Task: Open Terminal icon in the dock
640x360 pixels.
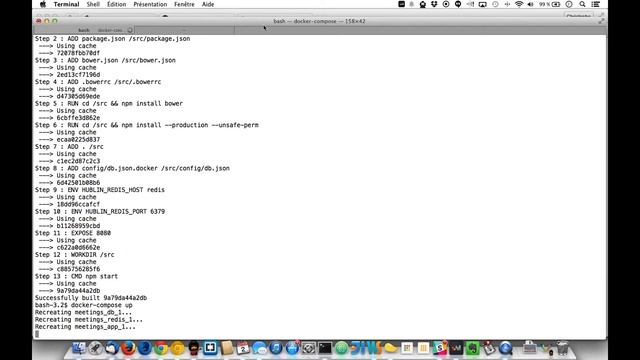Action: pos(325,348)
